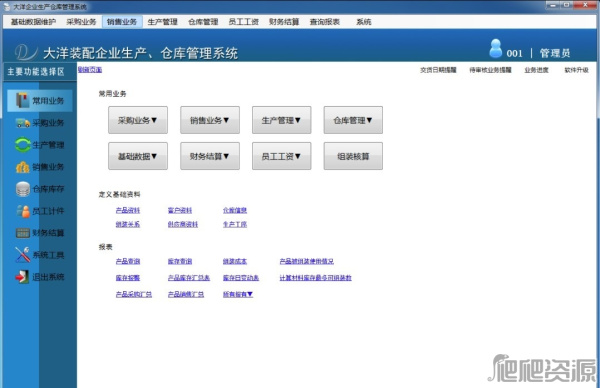The height and width of the screenshot is (388, 600).
Task: Expand the 所有报表▼ link dropdown
Action: pyautogui.click(x=238, y=294)
